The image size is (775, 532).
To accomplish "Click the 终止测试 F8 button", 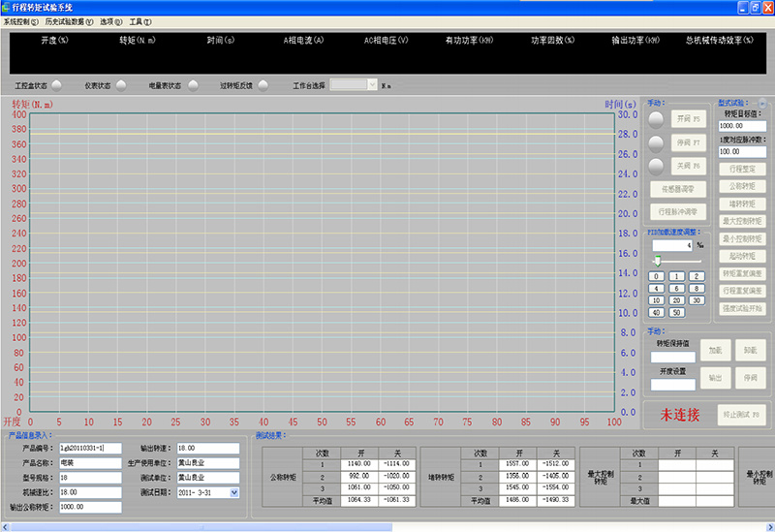I will click(x=741, y=415).
